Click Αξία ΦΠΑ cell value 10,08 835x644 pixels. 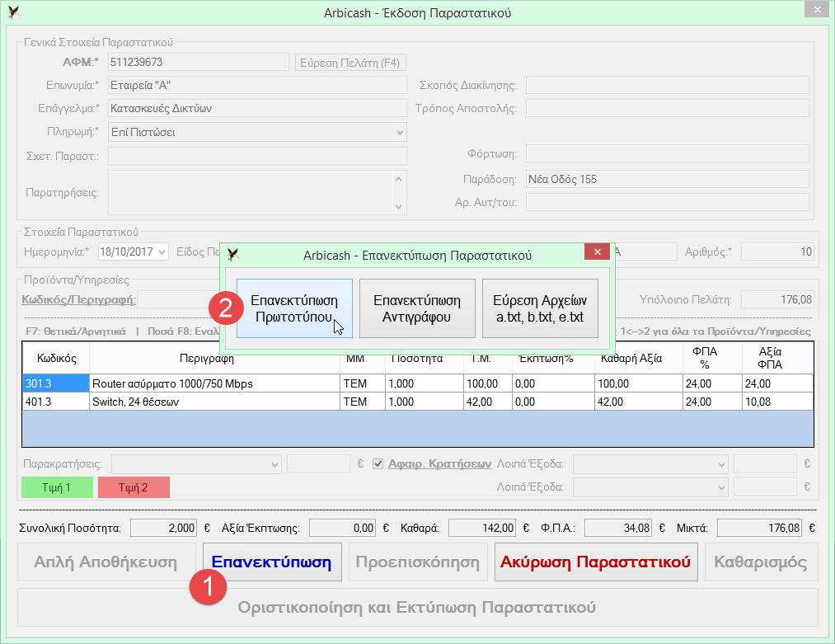tap(777, 402)
